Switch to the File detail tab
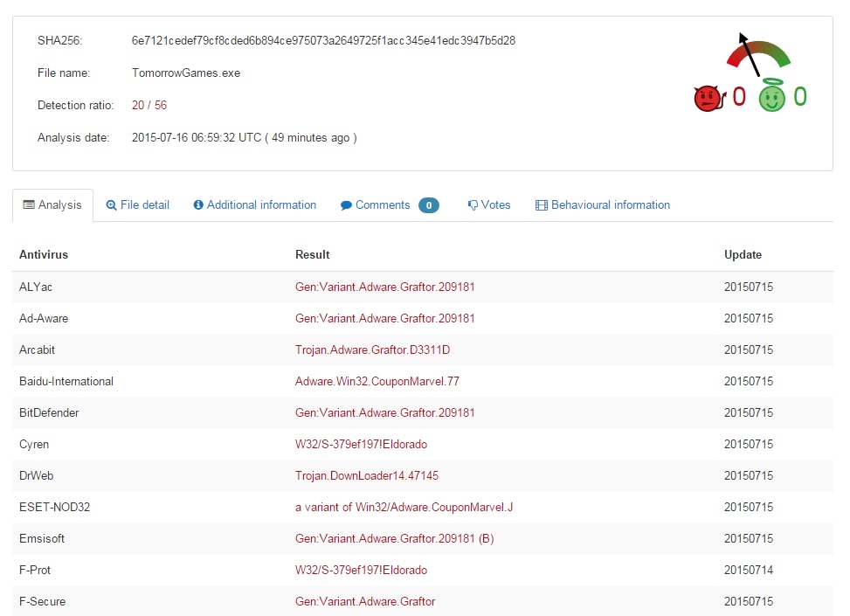850x616 pixels. point(138,205)
